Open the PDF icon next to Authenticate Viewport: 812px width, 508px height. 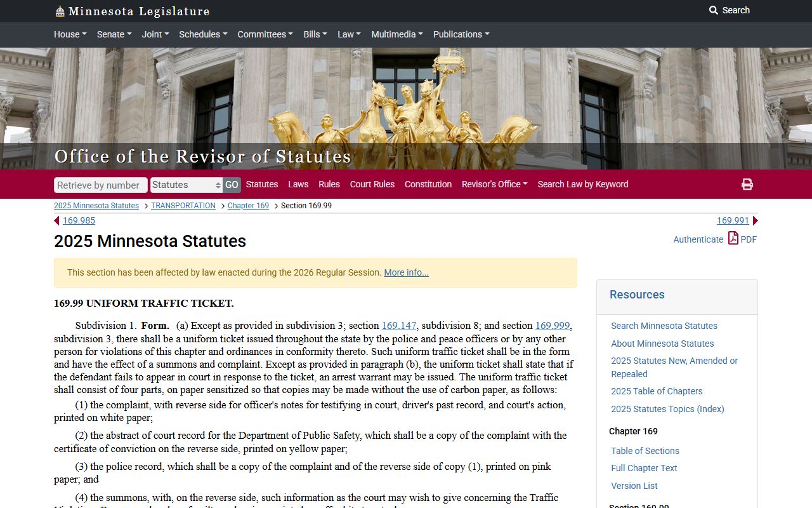[x=733, y=238]
